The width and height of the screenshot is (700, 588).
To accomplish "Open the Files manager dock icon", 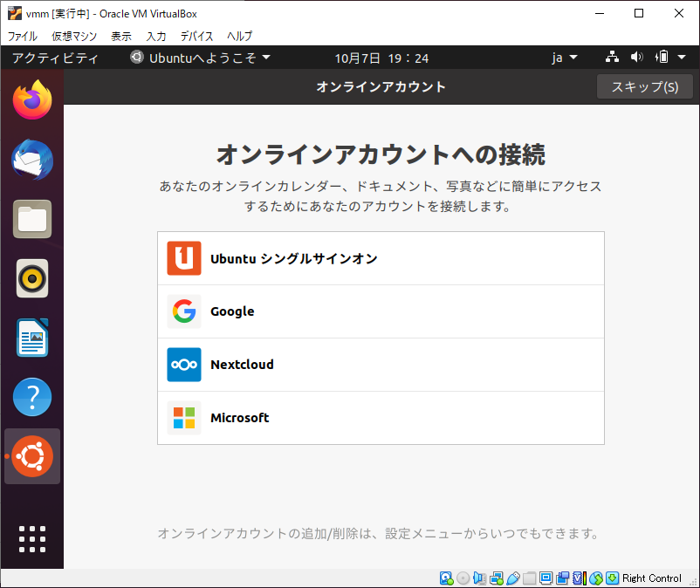I will coord(32,219).
